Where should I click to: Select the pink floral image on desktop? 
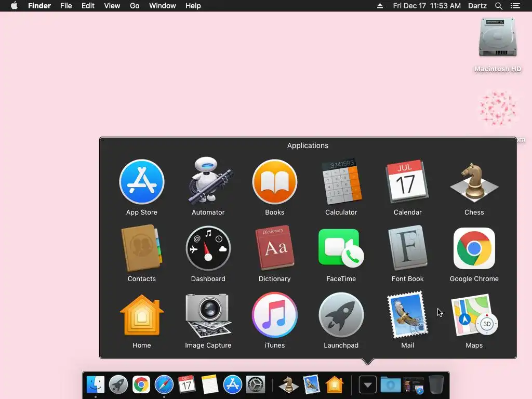498,108
